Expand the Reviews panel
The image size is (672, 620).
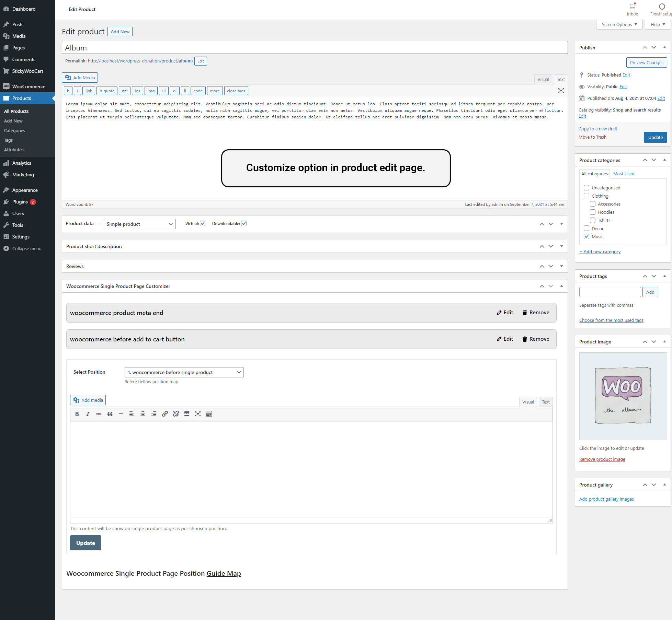[562, 266]
